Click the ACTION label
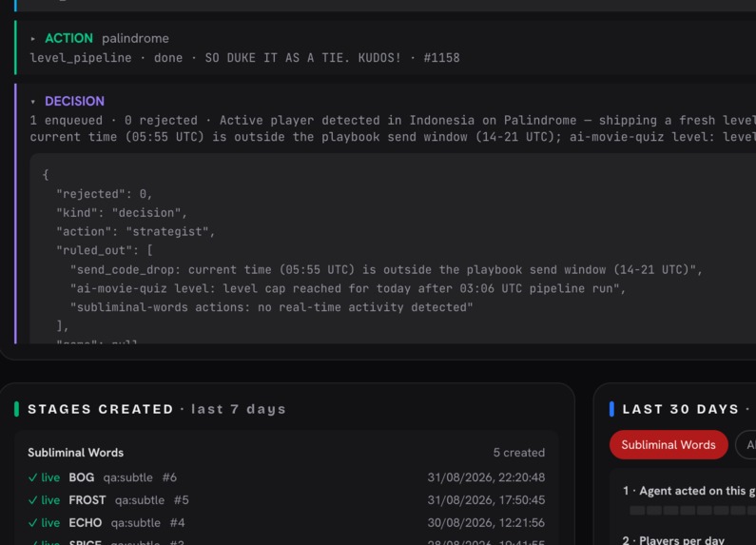Image resolution: width=756 pixels, height=545 pixels. coord(69,38)
